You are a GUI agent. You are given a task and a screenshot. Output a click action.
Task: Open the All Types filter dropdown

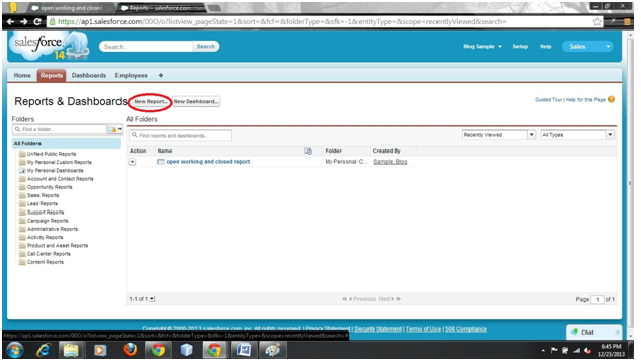coord(577,135)
